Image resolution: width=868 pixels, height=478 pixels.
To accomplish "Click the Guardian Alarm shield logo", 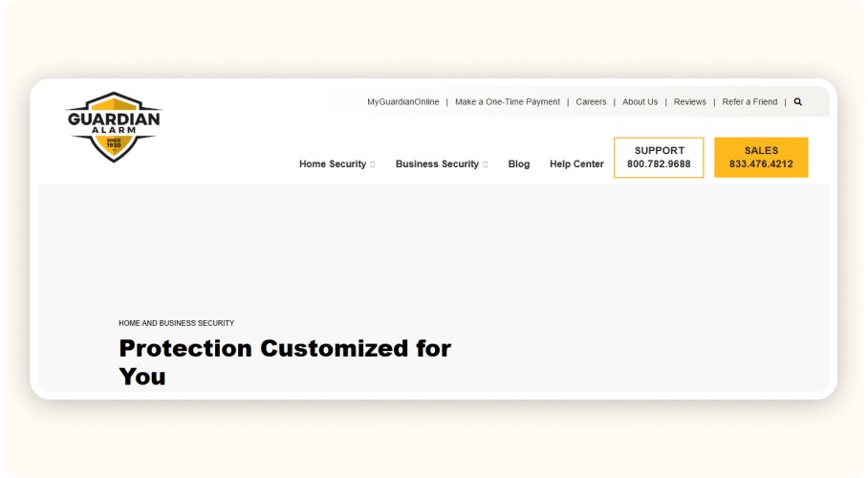I will coord(114,127).
